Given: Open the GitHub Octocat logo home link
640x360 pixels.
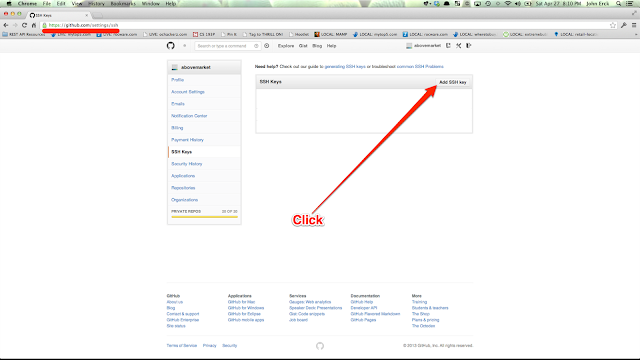Looking at the screenshot, I should point(171,46).
